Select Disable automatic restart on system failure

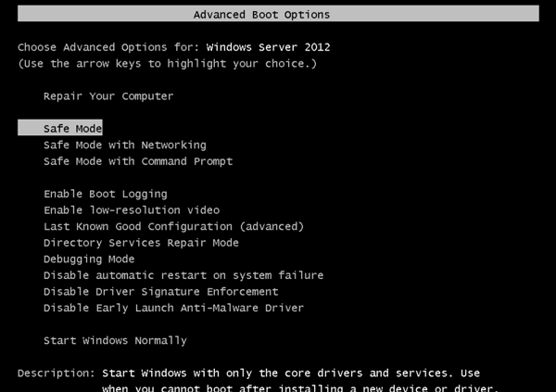tap(183, 275)
